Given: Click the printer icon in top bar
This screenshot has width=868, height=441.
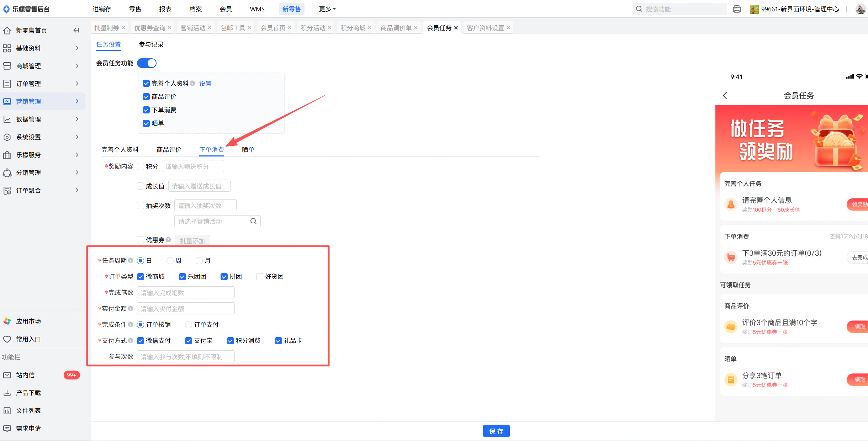Looking at the screenshot, I should click(x=737, y=9).
